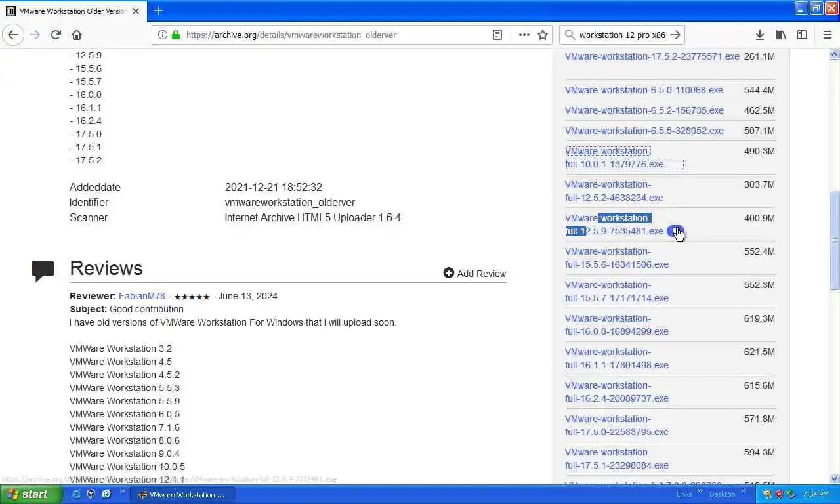Go back to the previous page
Viewport: 840px width, 504px height.
tap(13, 35)
